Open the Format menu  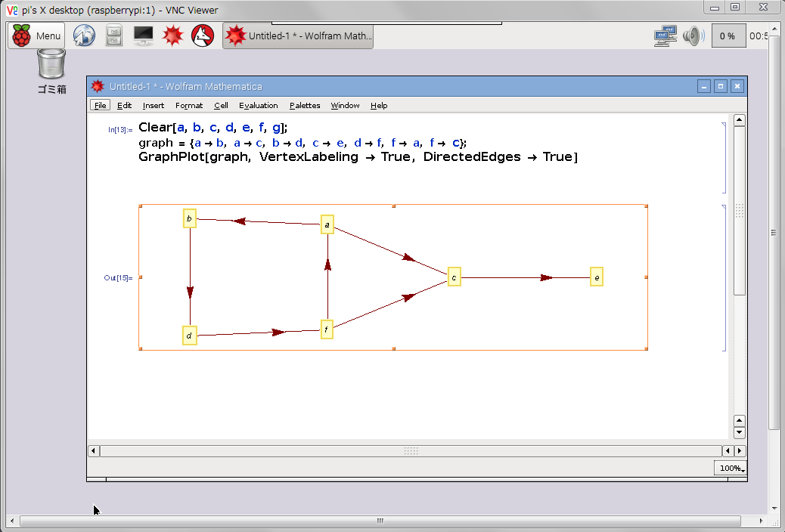coord(189,105)
